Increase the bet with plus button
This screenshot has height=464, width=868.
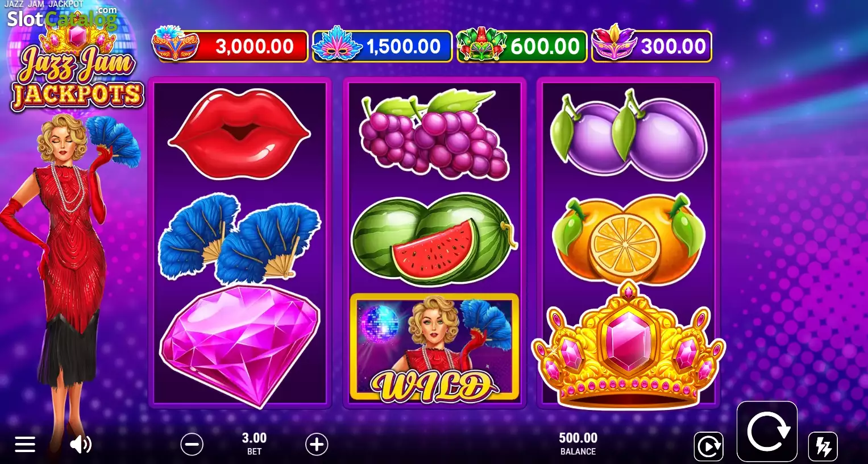(317, 444)
